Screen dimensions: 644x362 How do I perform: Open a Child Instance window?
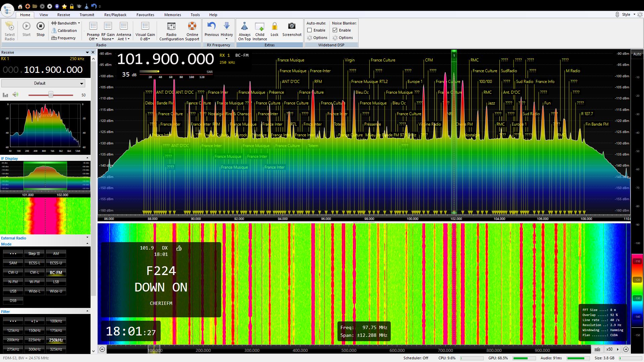[260, 27]
